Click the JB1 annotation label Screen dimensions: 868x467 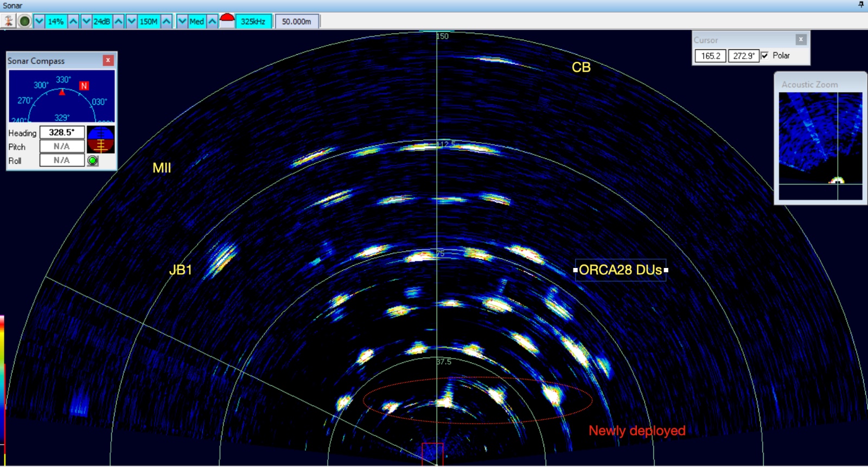coord(181,270)
